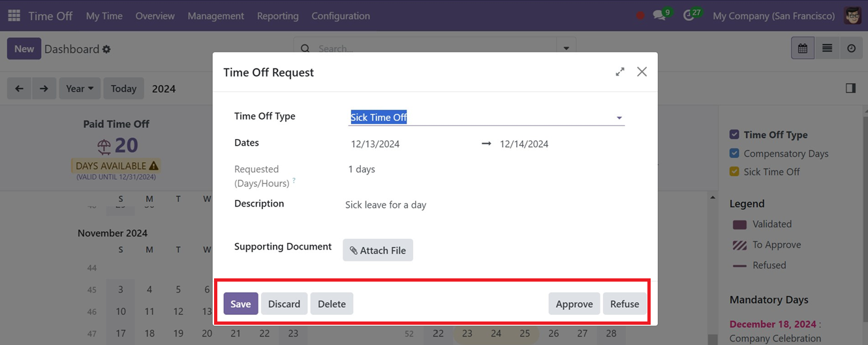Expand the dialog to full screen
The height and width of the screenshot is (345, 868).
click(620, 72)
